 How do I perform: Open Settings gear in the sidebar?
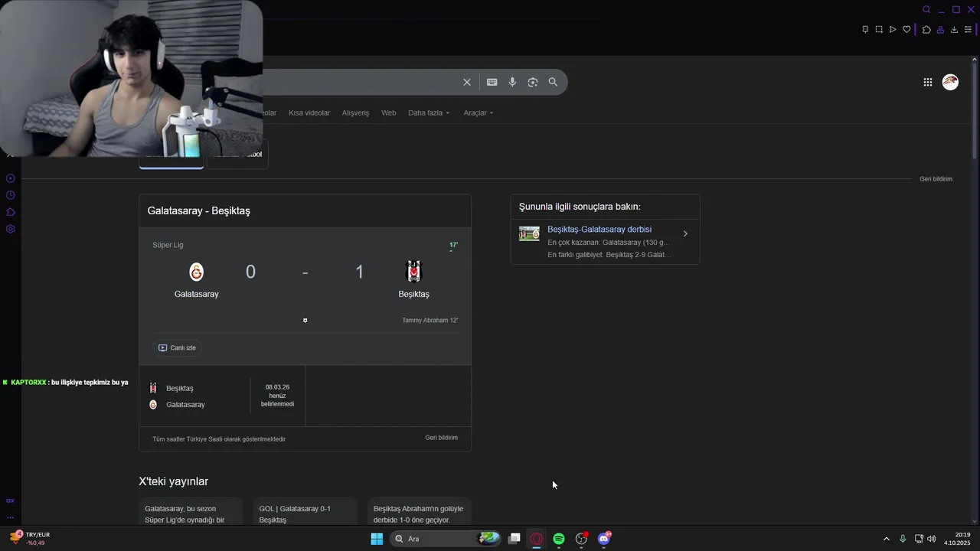click(10, 229)
